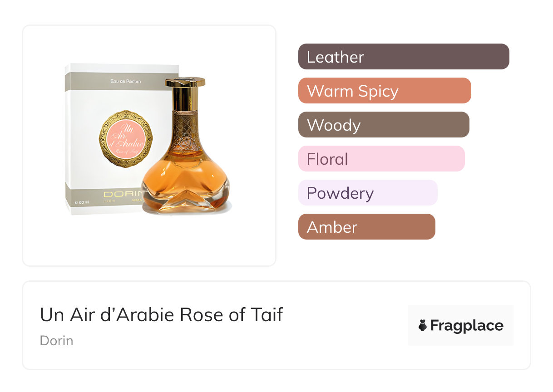Click the volume ml text on box
This screenshot has height=392, width=553.
[x=83, y=202]
